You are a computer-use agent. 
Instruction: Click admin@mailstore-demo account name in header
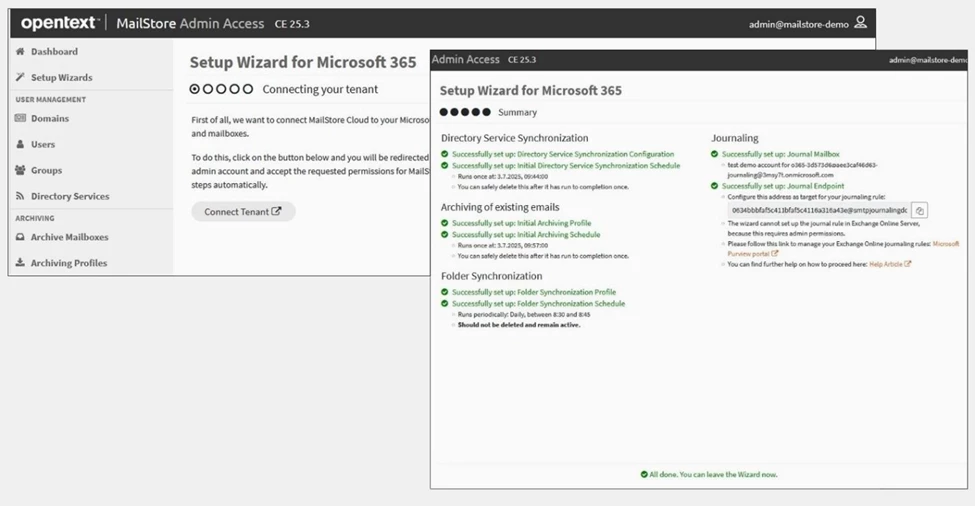[x=798, y=24]
